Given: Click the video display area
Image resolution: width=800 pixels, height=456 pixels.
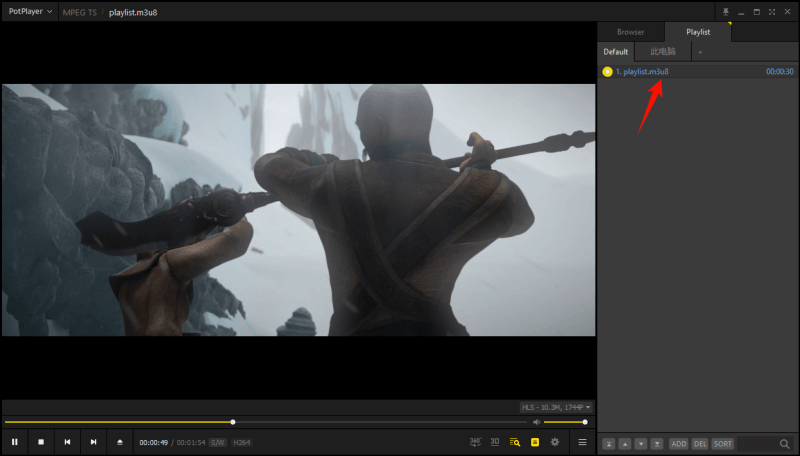Looking at the screenshot, I should [298, 210].
